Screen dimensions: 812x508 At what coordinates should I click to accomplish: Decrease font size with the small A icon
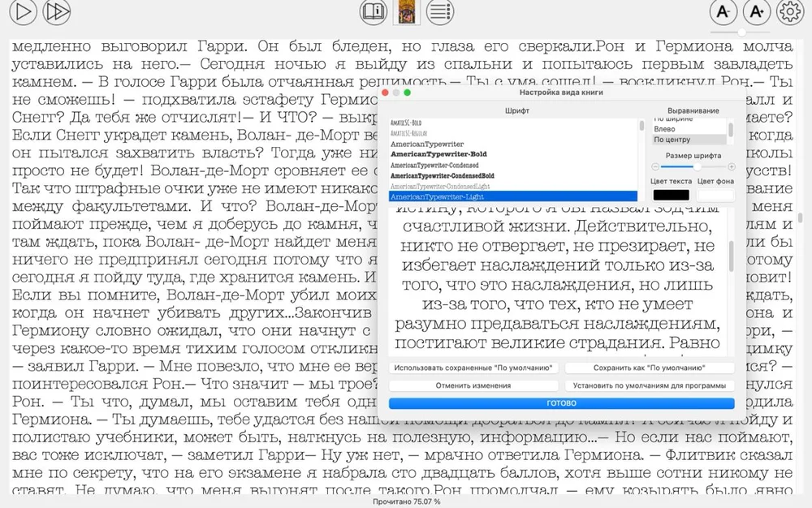(721, 12)
